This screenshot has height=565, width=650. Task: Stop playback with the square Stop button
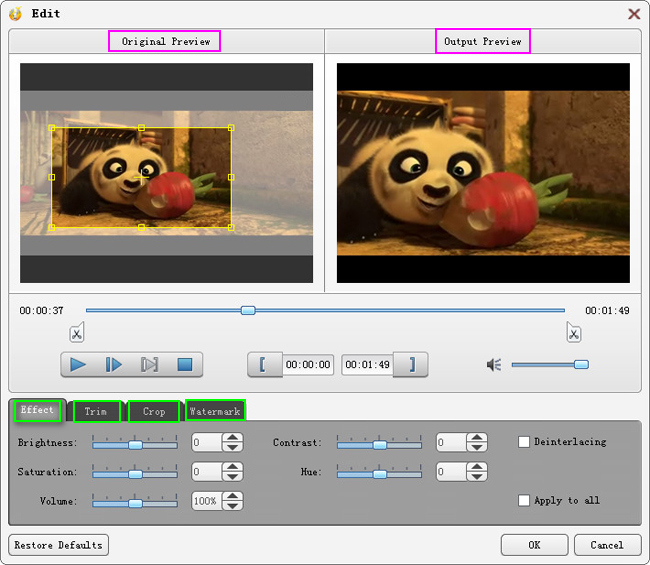[185, 365]
